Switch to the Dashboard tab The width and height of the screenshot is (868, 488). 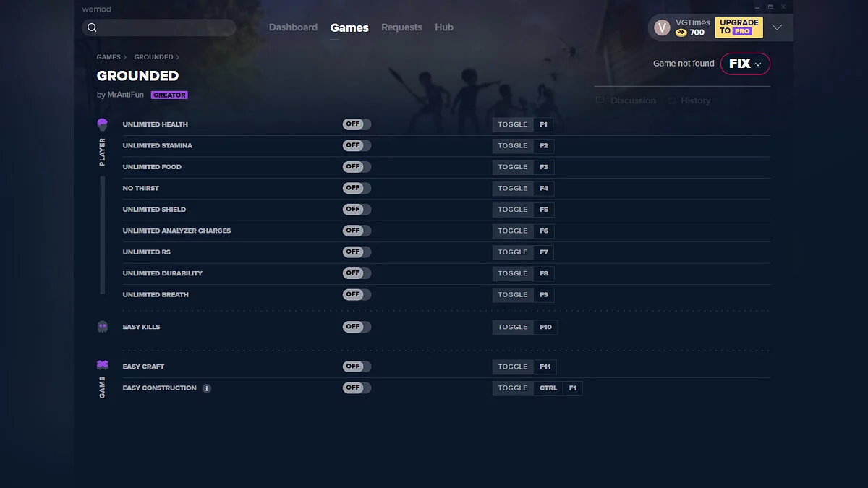[x=293, y=27]
